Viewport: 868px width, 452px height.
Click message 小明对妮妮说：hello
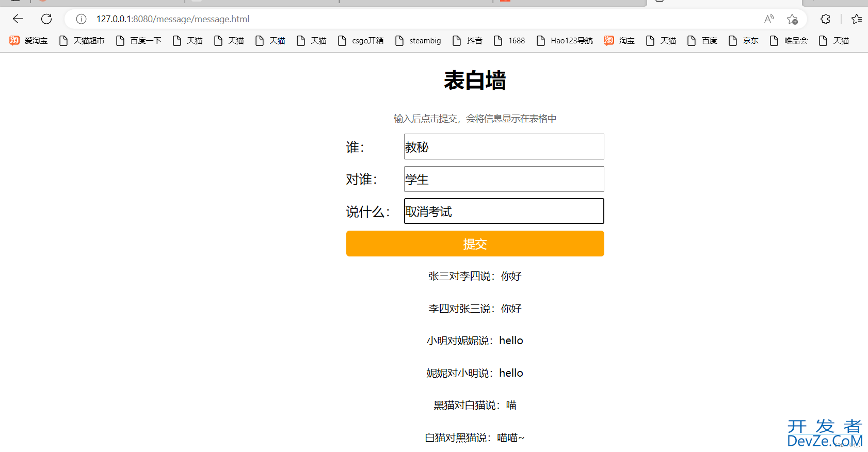(475, 341)
